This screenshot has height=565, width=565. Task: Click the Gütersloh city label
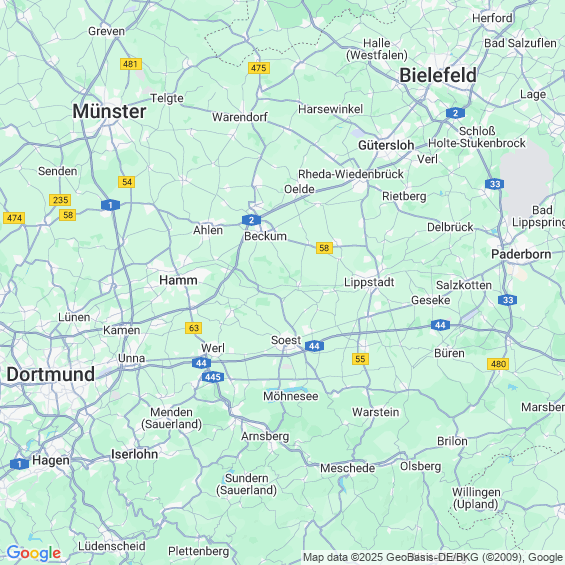pyautogui.click(x=386, y=145)
